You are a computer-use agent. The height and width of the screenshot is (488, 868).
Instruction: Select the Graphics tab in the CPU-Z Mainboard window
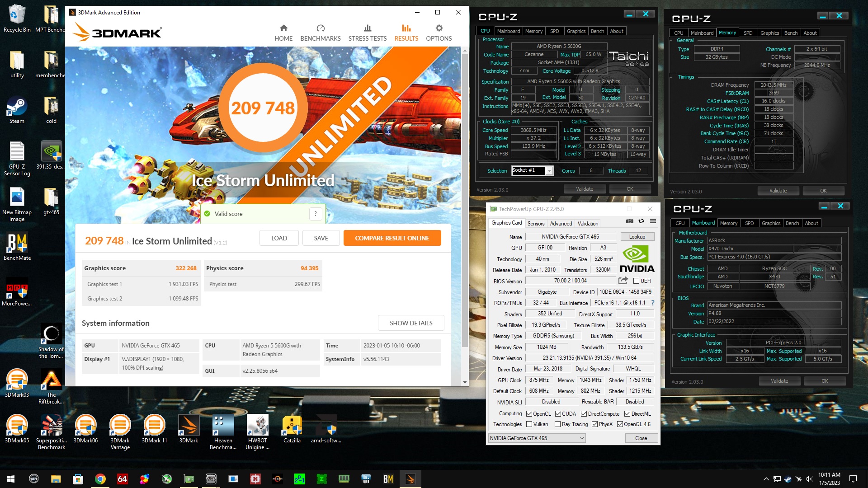pyautogui.click(x=771, y=223)
